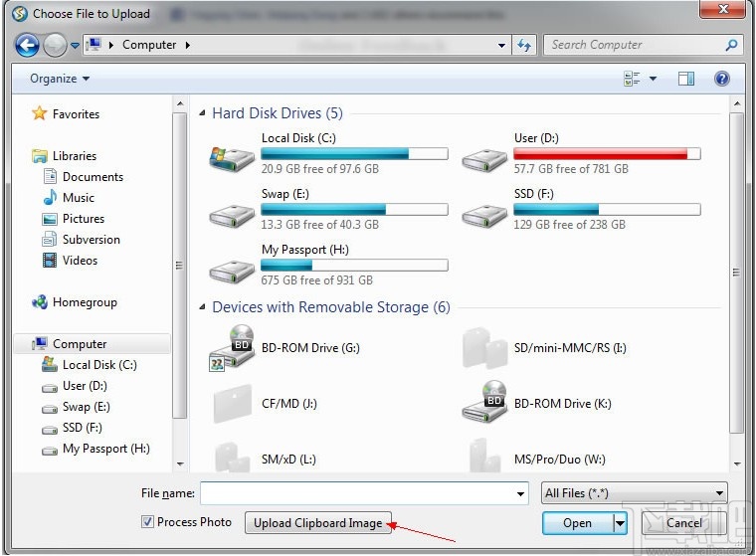The height and width of the screenshot is (556, 756).
Task: Click the help question mark icon
Action: click(722, 79)
